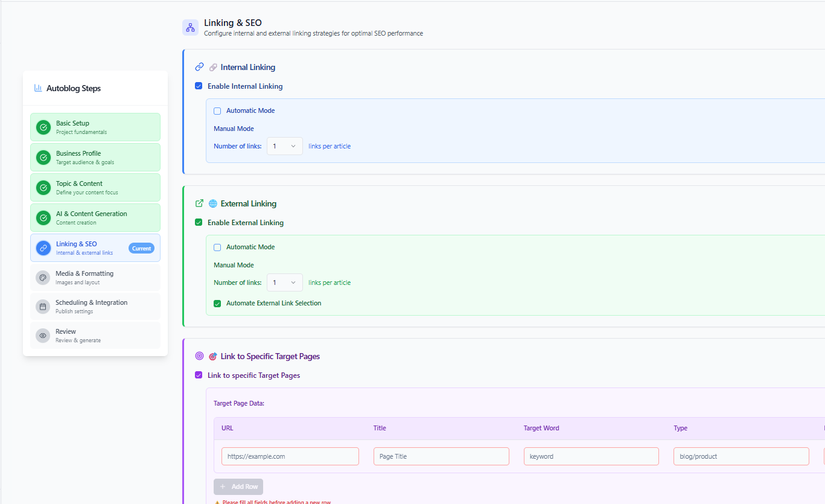Click the blue chain icon beside Internal Linking

pos(200,67)
